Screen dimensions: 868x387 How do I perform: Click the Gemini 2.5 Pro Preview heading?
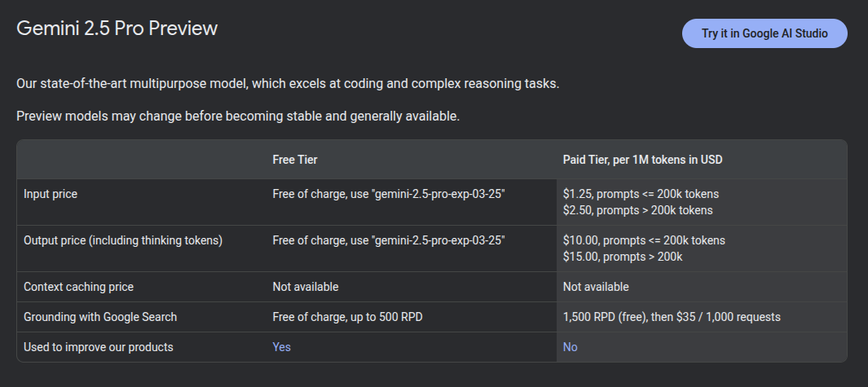coord(117,29)
